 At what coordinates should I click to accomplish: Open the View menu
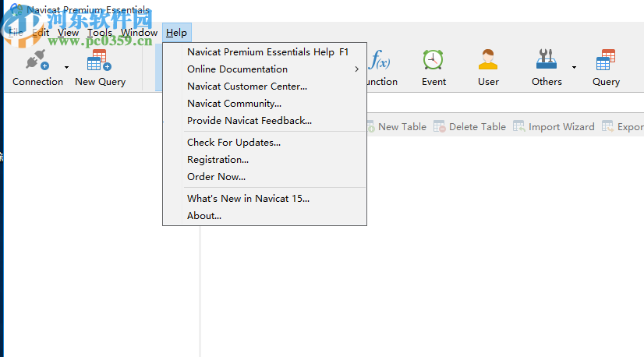(x=68, y=33)
